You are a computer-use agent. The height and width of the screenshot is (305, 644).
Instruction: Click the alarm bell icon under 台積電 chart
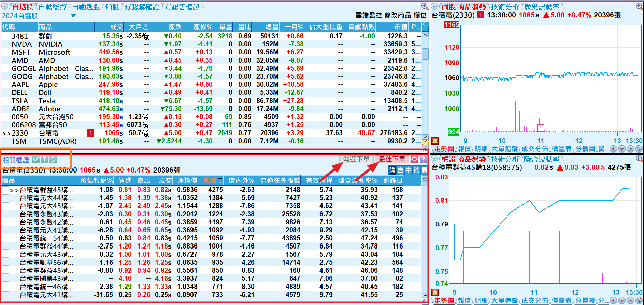coord(435,141)
